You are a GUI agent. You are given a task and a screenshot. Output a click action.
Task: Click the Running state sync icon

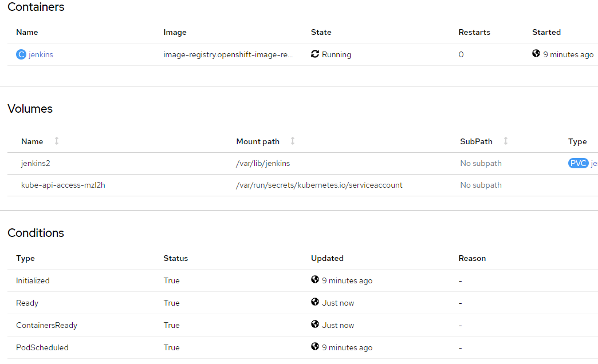(x=314, y=54)
